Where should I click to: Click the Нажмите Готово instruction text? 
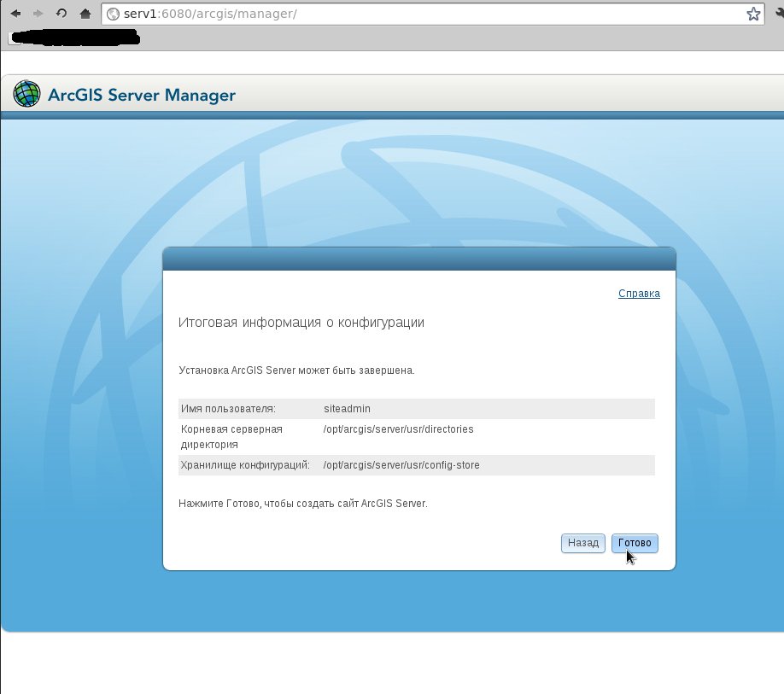pyautogui.click(x=303, y=504)
